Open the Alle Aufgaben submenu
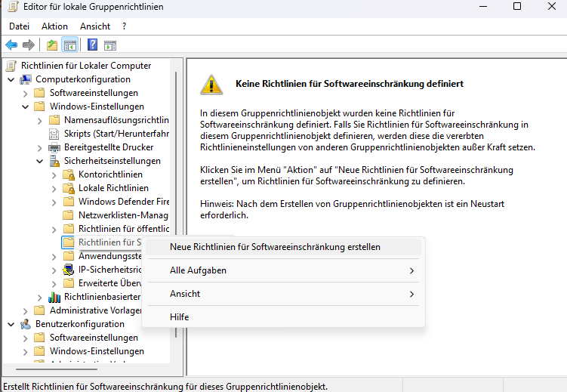This screenshot has width=567, height=392. coord(198,270)
